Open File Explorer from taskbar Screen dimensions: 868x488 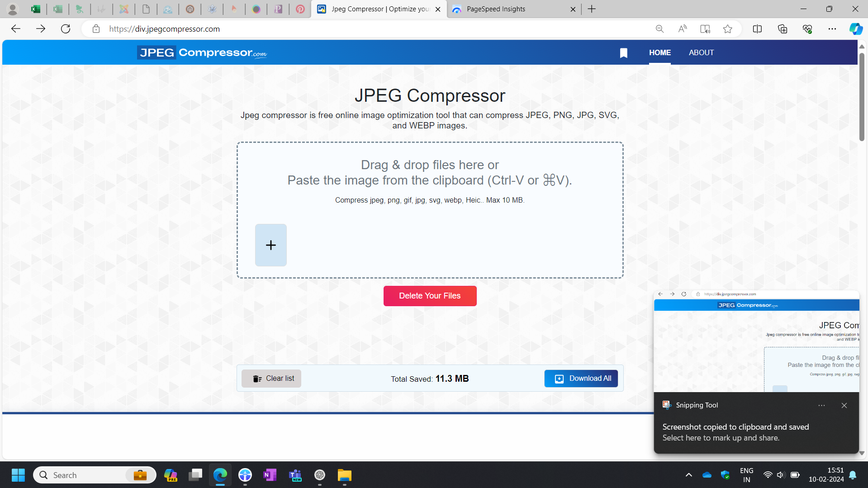tap(345, 475)
